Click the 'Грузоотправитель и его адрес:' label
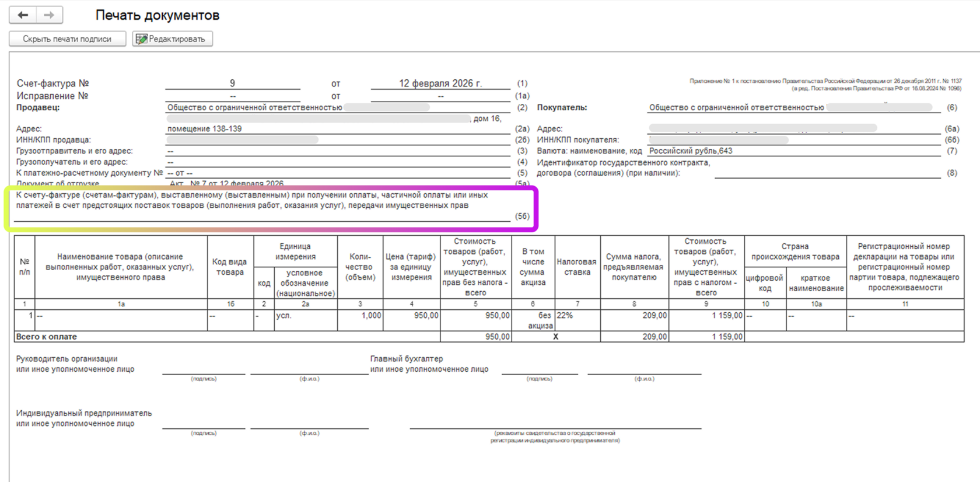The image size is (980, 482). [74, 151]
